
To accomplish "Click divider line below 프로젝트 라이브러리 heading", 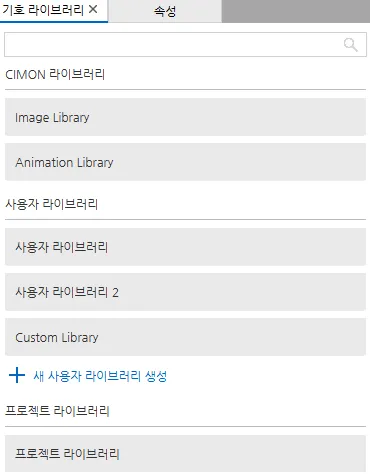I will [x=185, y=426].
